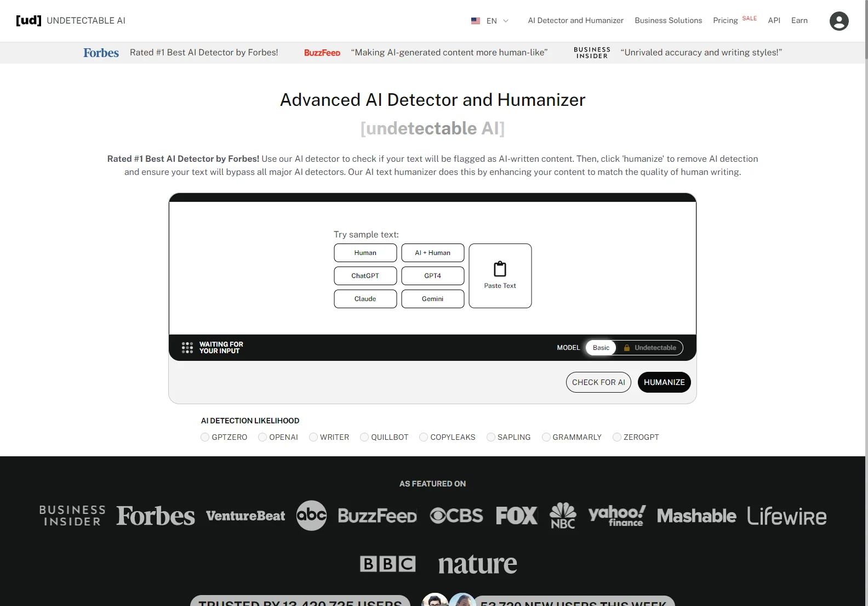Viewport: 868px width, 606px height.
Task: Open the Earn menu item
Action: [799, 20]
